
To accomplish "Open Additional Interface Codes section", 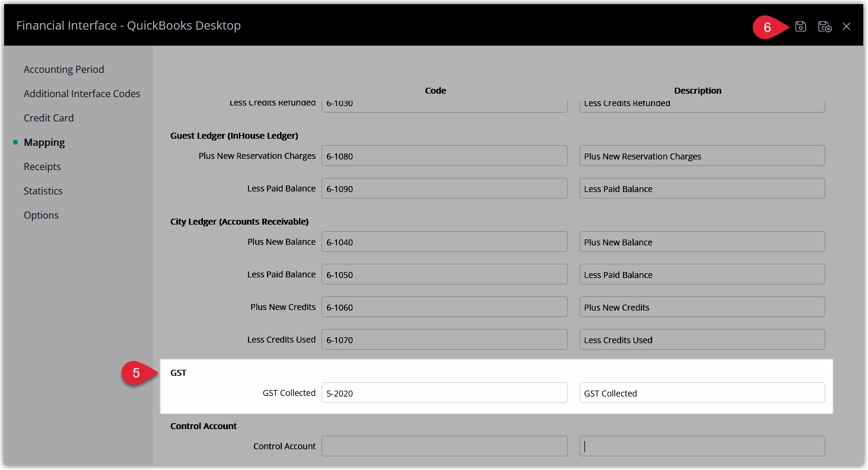I will 82,94.
